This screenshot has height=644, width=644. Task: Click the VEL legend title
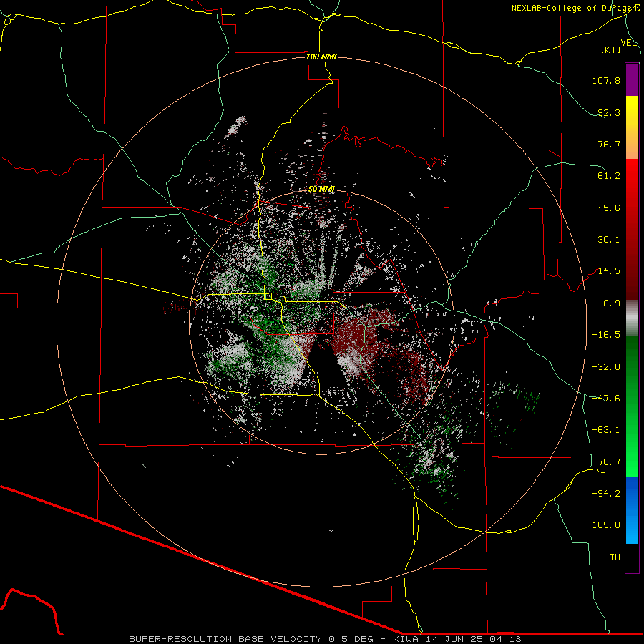[629, 43]
